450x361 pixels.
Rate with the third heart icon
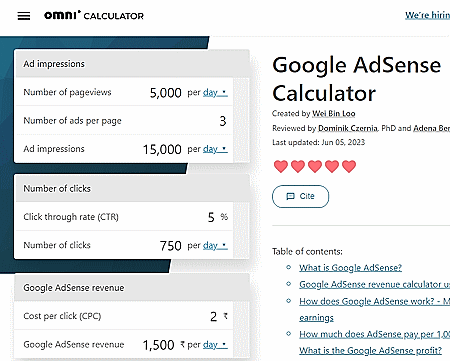315,166
